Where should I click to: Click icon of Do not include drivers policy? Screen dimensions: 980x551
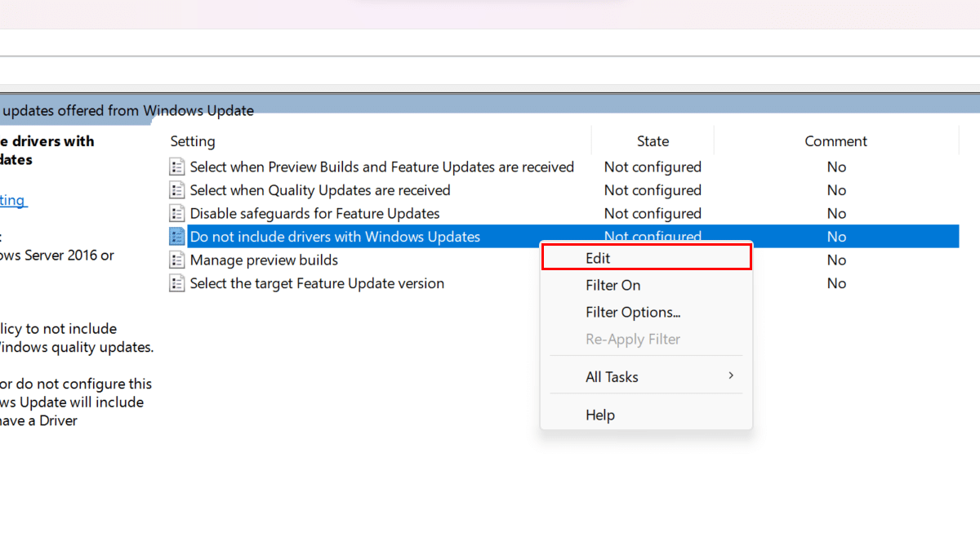(176, 237)
